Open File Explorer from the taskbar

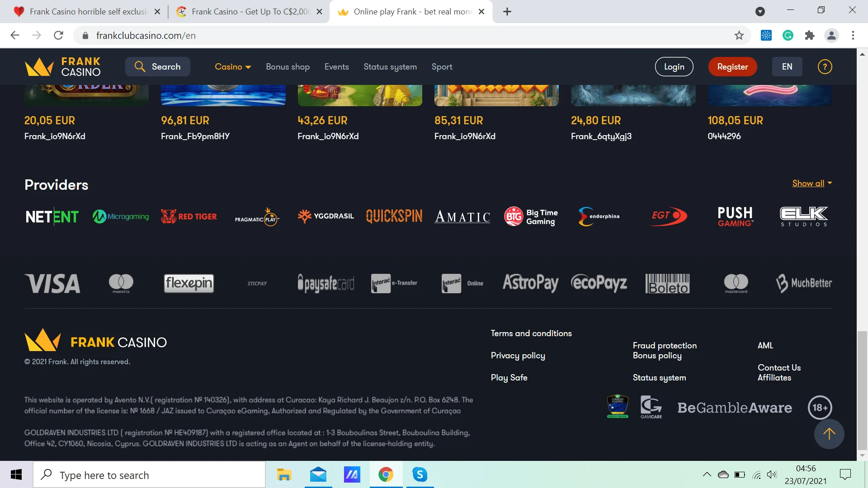click(x=284, y=474)
